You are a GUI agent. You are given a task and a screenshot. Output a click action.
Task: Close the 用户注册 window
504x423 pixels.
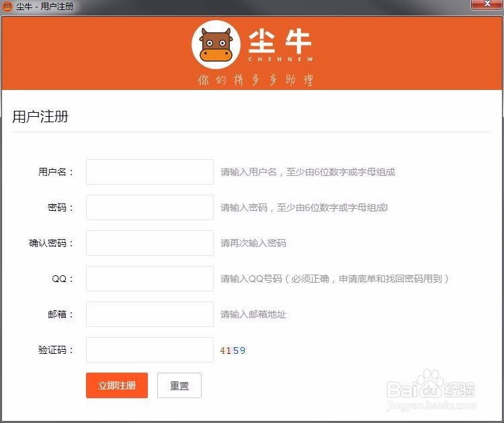coord(487,4)
